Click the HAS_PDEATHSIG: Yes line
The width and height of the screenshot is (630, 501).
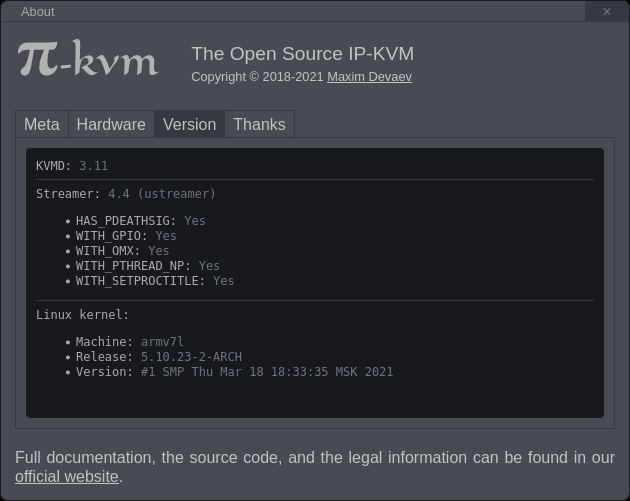pyautogui.click(x=140, y=221)
